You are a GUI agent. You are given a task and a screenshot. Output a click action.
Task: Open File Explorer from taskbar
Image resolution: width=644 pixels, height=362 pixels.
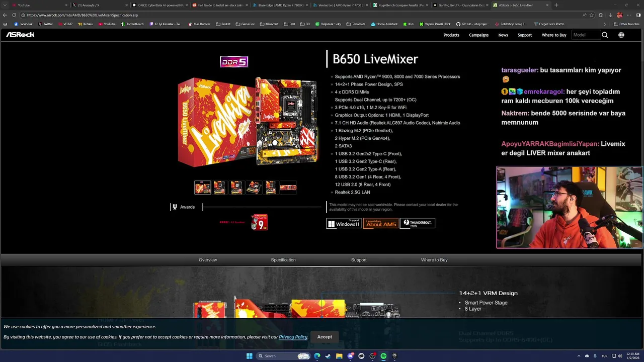click(339, 356)
